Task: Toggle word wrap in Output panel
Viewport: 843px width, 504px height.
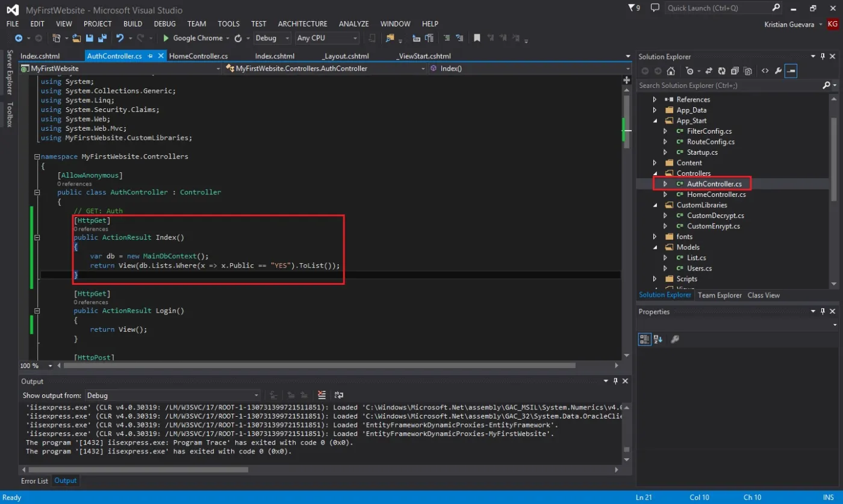Action: coord(339,395)
